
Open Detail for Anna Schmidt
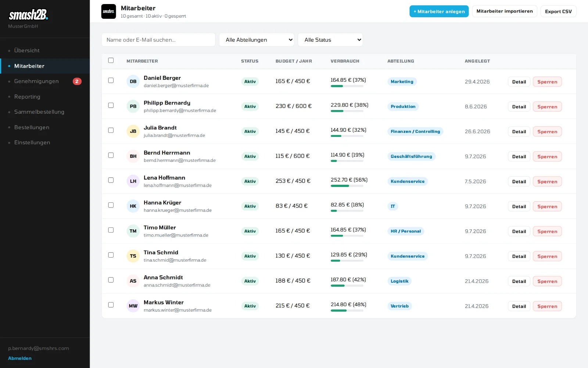click(x=519, y=281)
